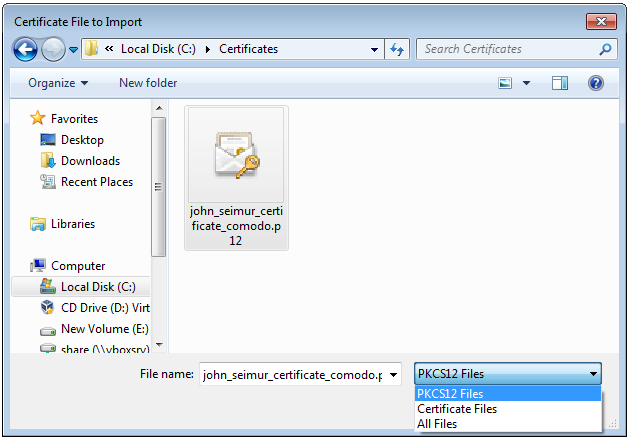Open the recent locations dropdown arrow
Image resolution: width=629 pixels, height=438 pixels.
(x=73, y=50)
